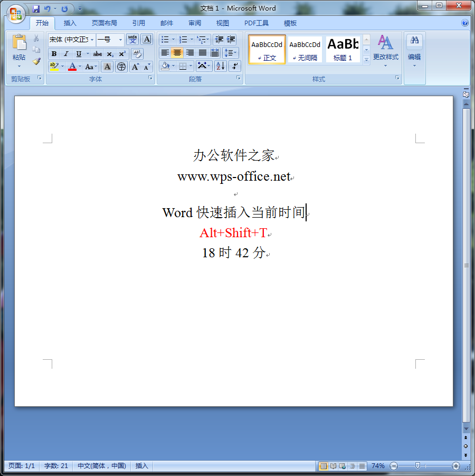Apply red font color
This screenshot has width=475, height=476.
[x=72, y=67]
